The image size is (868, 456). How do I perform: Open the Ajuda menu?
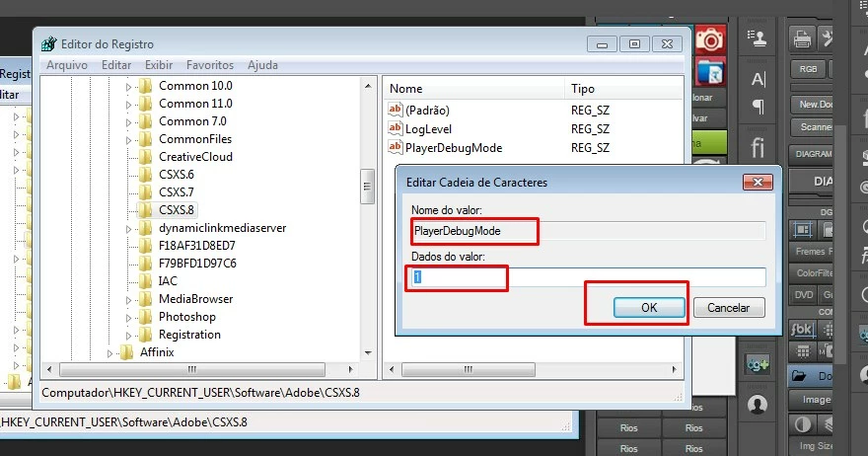262,65
